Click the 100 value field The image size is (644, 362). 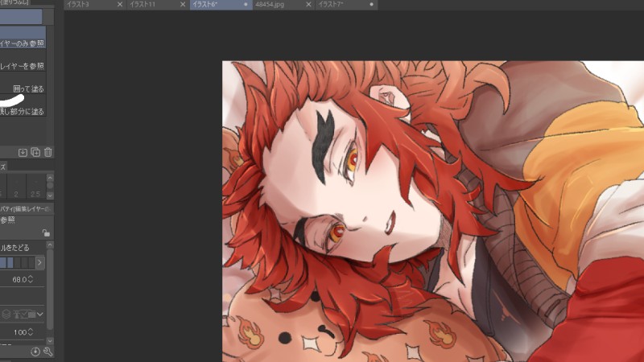click(19, 332)
